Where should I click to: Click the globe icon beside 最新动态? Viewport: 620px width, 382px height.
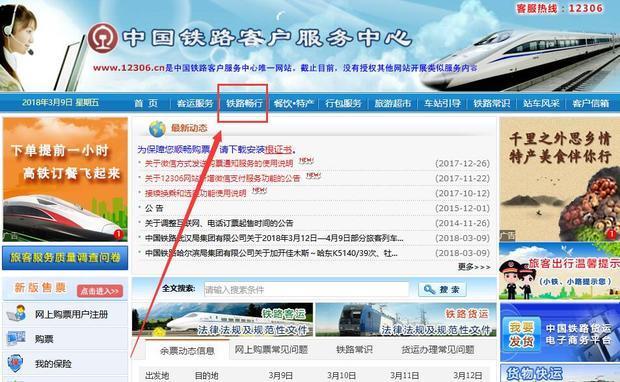pyautogui.click(x=157, y=129)
